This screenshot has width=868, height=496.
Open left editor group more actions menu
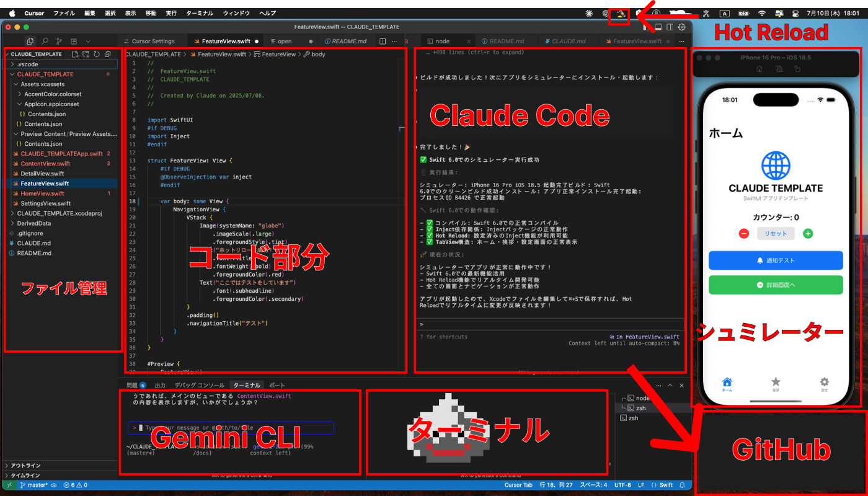coord(394,41)
